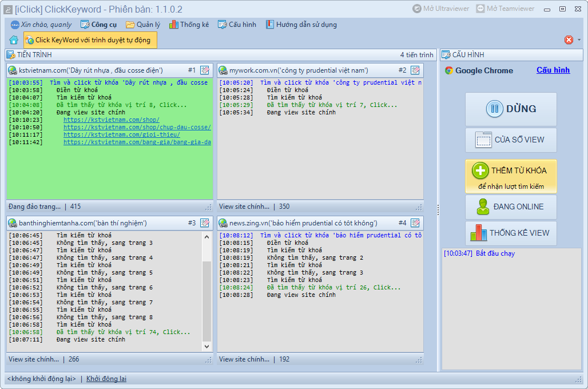The width and height of the screenshot is (588, 389).
Task: Click status 'View site chính... | 266'
Action: (x=44, y=359)
